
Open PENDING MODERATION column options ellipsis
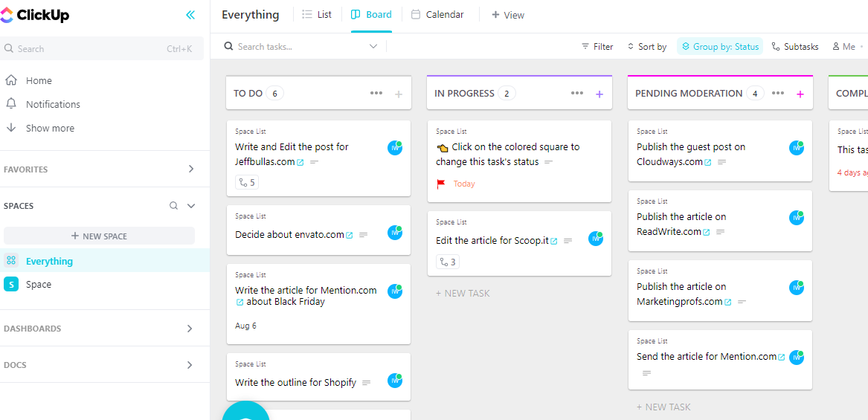click(x=778, y=94)
